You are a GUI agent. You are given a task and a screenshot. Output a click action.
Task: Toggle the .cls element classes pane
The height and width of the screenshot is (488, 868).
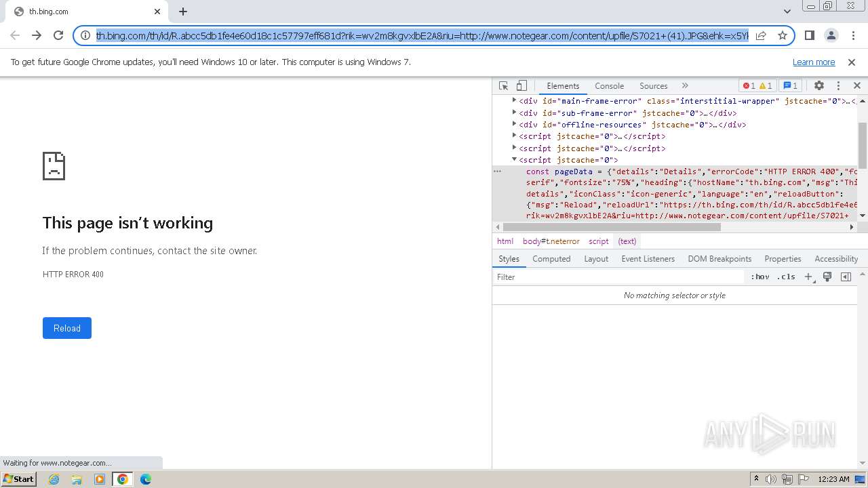[x=786, y=277]
